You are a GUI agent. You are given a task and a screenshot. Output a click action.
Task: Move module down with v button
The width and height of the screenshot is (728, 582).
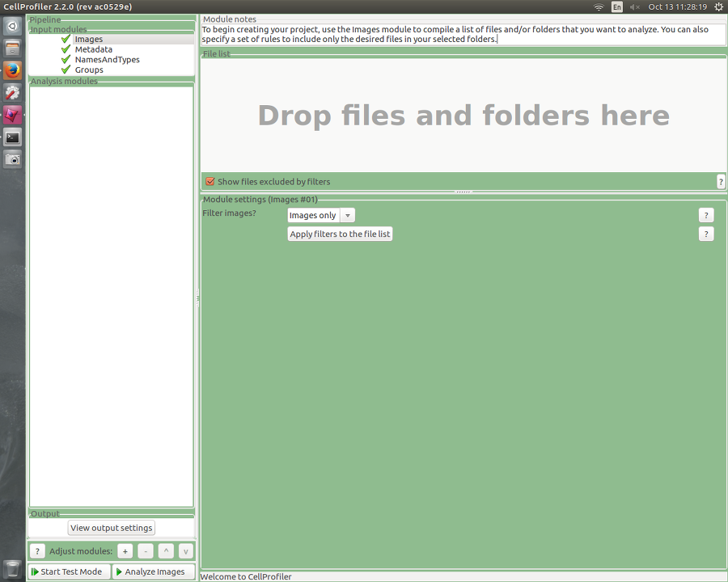(x=186, y=551)
